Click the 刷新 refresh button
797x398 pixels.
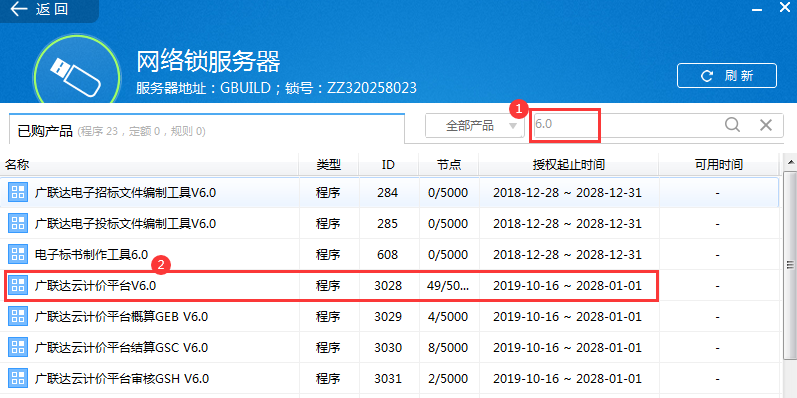pyautogui.click(x=726, y=76)
